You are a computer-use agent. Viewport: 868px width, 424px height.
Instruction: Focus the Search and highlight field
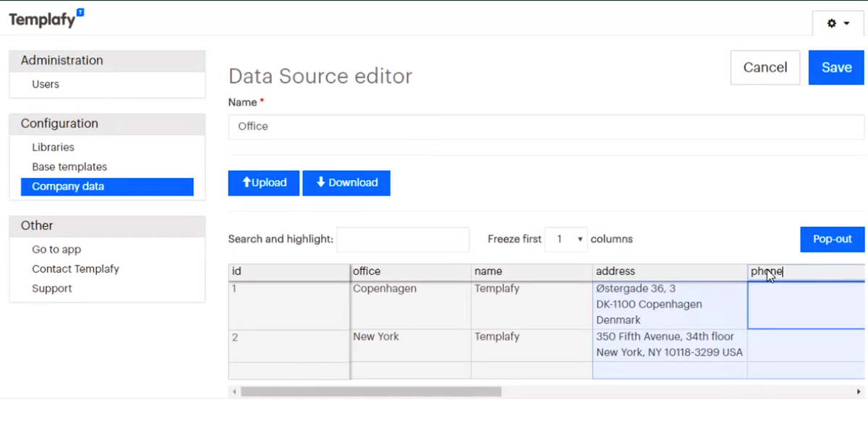(x=403, y=239)
